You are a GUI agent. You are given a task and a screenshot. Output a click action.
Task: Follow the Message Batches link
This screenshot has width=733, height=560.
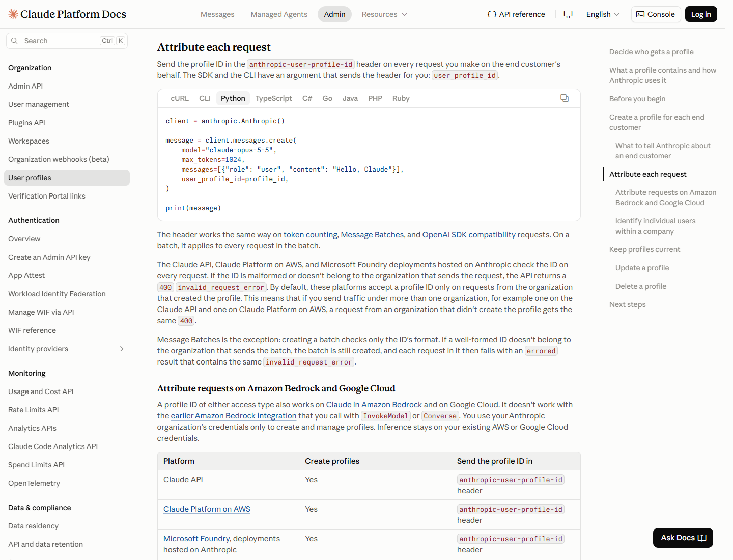[372, 235]
